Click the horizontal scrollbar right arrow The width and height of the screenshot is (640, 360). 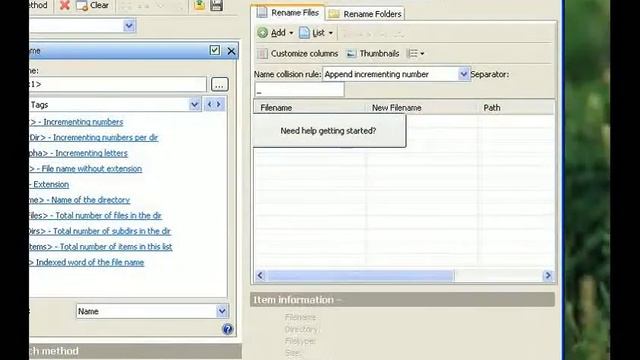click(548, 276)
